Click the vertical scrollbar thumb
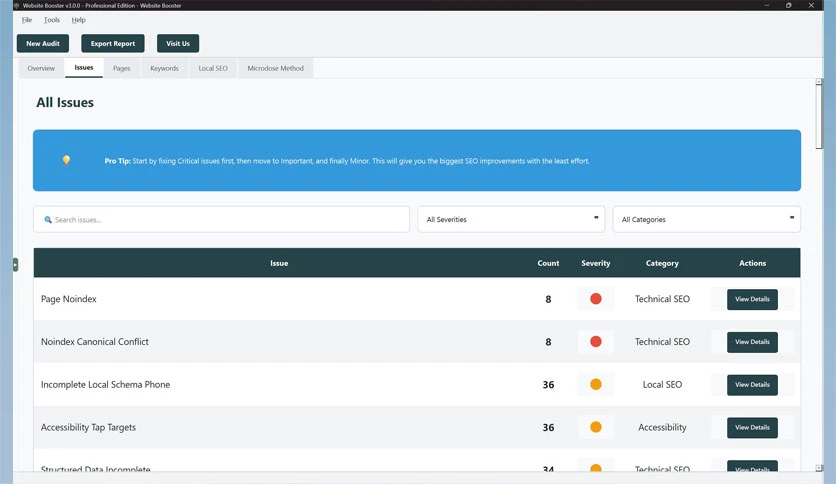 pyautogui.click(x=819, y=118)
